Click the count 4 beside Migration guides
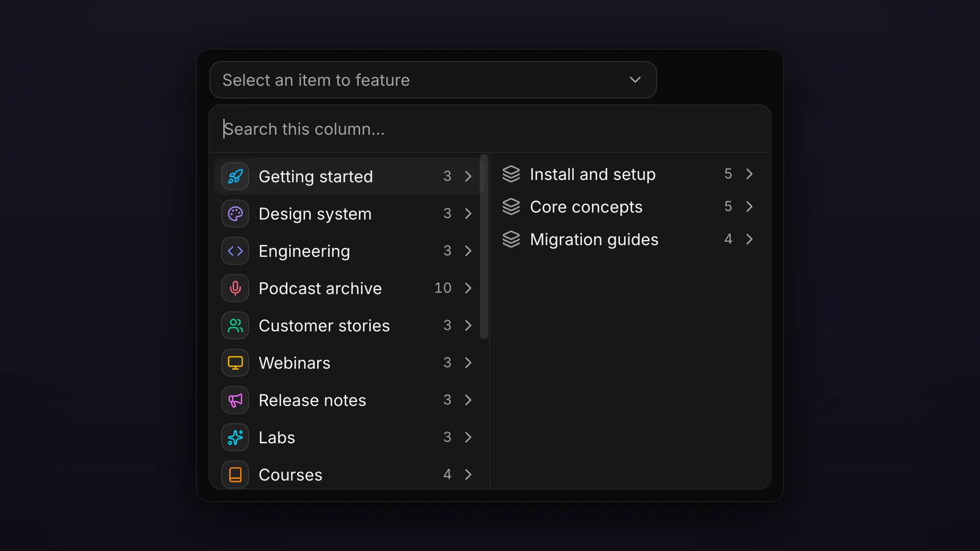 click(728, 239)
